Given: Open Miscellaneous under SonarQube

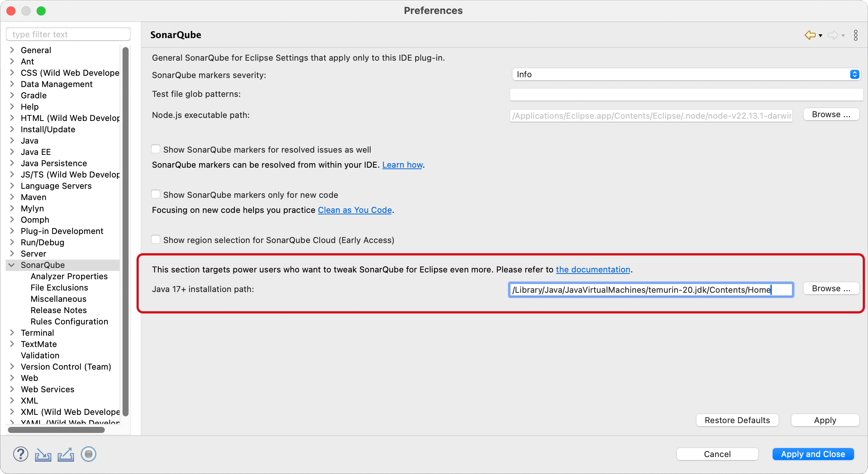Looking at the screenshot, I should [x=58, y=299].
